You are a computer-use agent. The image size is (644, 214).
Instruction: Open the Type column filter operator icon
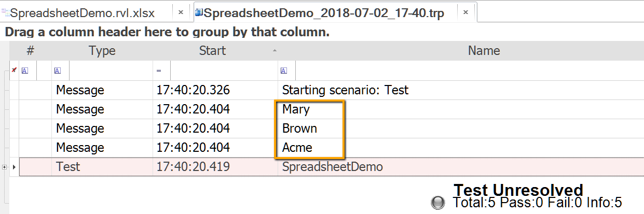(x=58, y=70)
